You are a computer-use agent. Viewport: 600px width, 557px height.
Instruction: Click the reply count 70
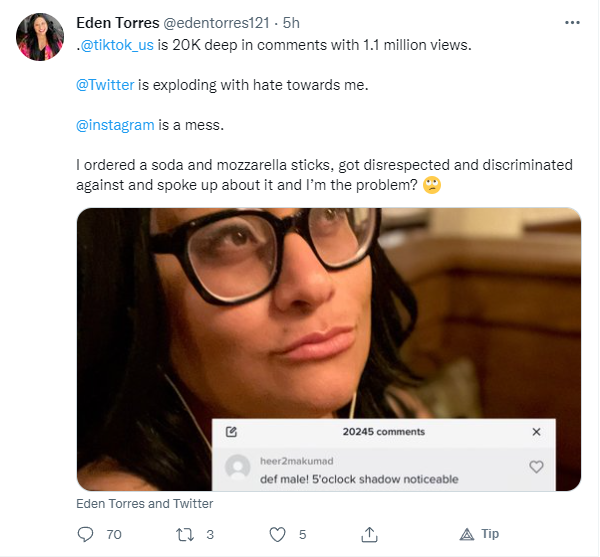pyautogui.click(x=114, y=534)
